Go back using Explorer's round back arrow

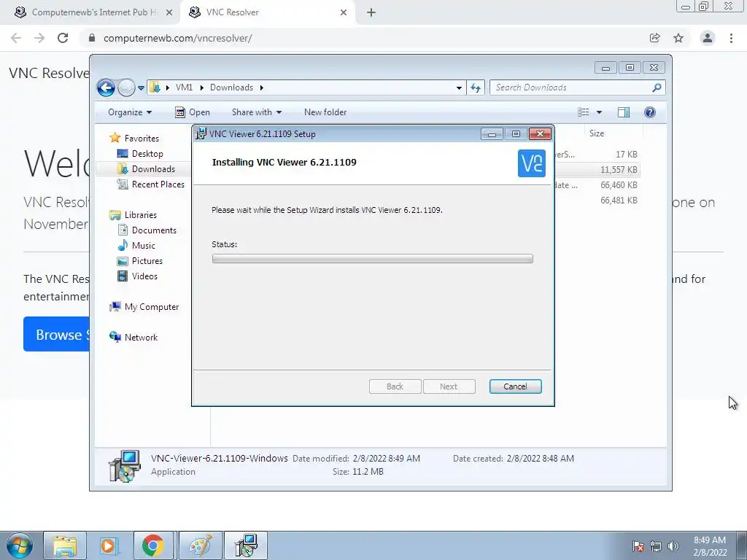coord(106,87)
